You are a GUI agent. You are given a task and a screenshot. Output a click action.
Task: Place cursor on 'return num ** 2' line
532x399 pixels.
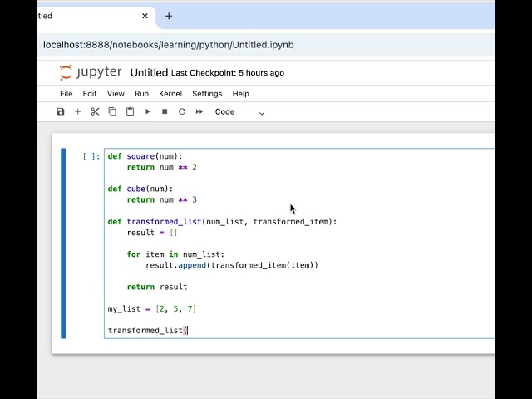162,167
